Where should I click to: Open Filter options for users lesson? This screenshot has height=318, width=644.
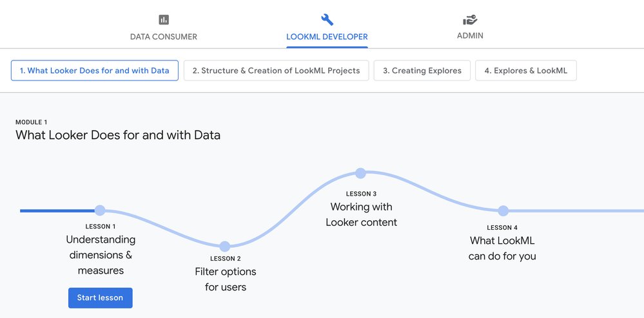click(226, 279)
